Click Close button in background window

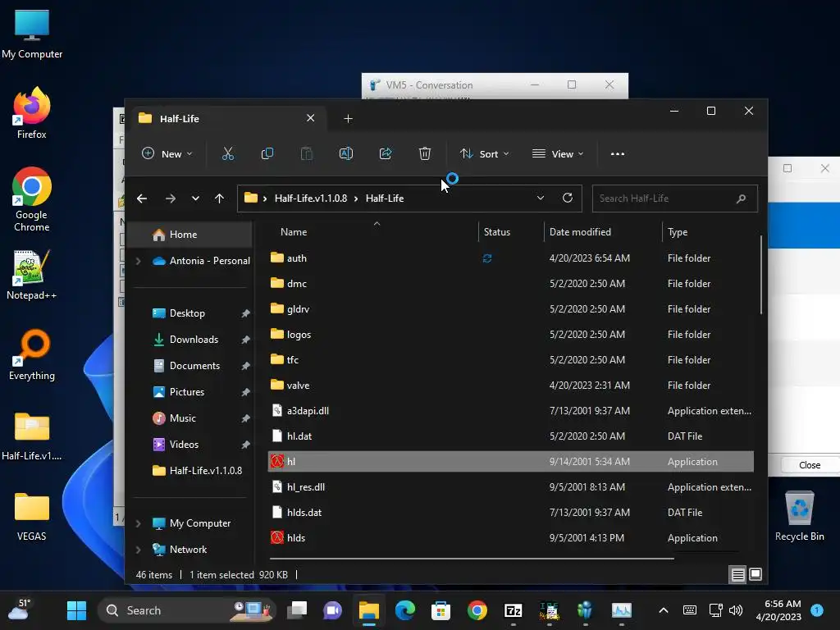coord(810,465)
